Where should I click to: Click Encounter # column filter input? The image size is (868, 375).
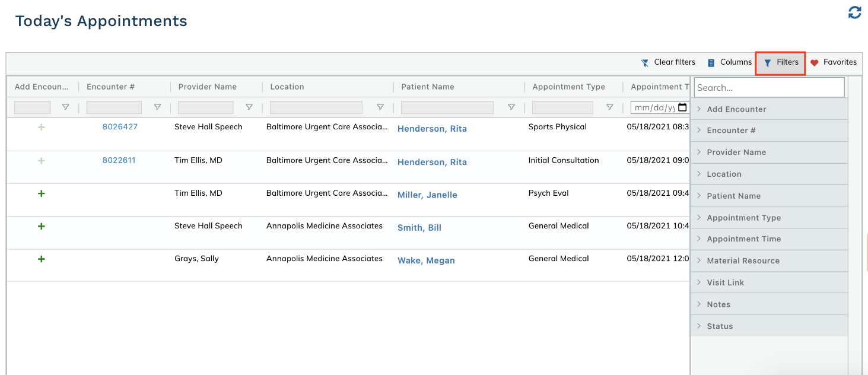(x=114, y=107)
